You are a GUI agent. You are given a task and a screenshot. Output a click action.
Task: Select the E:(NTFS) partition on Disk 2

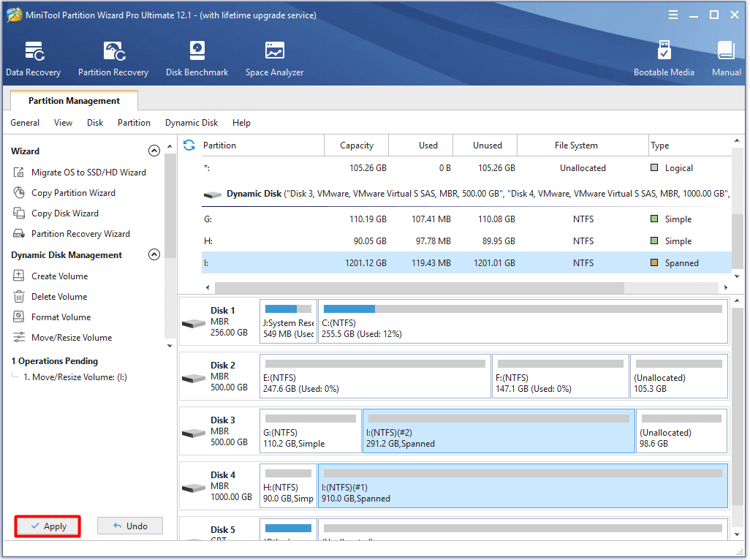[376, 376]
